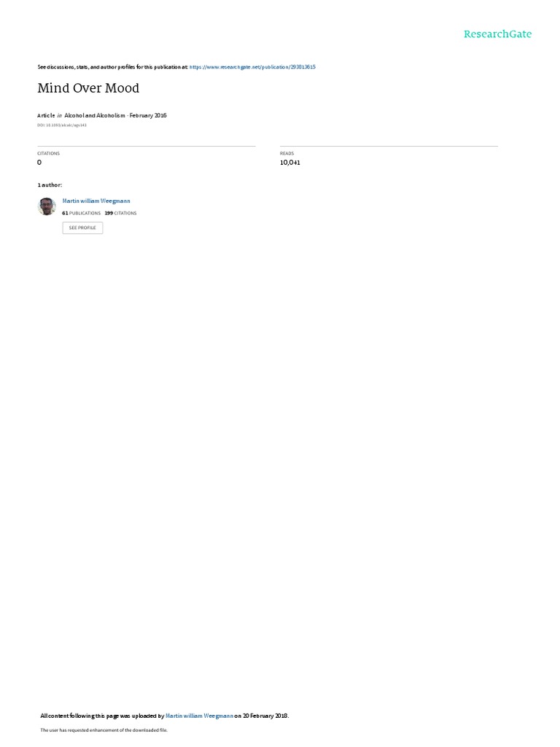Click the February 2016 publication date

tap(148, 115)
